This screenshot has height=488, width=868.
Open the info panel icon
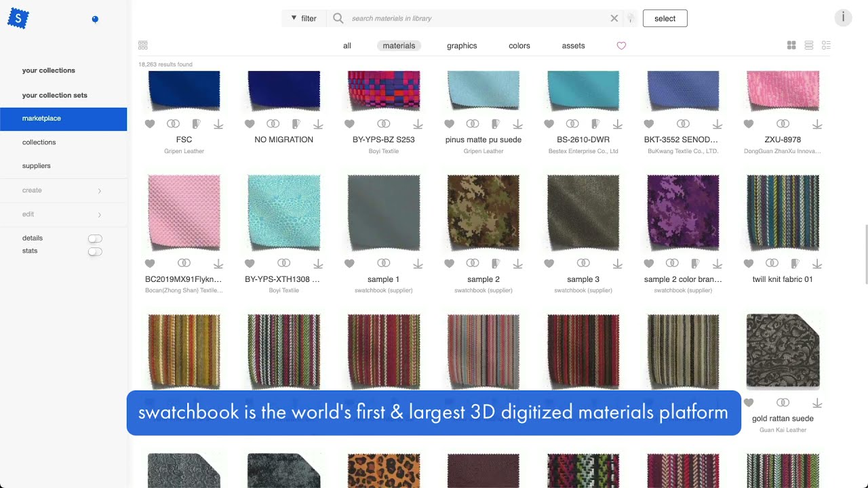tap(843, 18)
